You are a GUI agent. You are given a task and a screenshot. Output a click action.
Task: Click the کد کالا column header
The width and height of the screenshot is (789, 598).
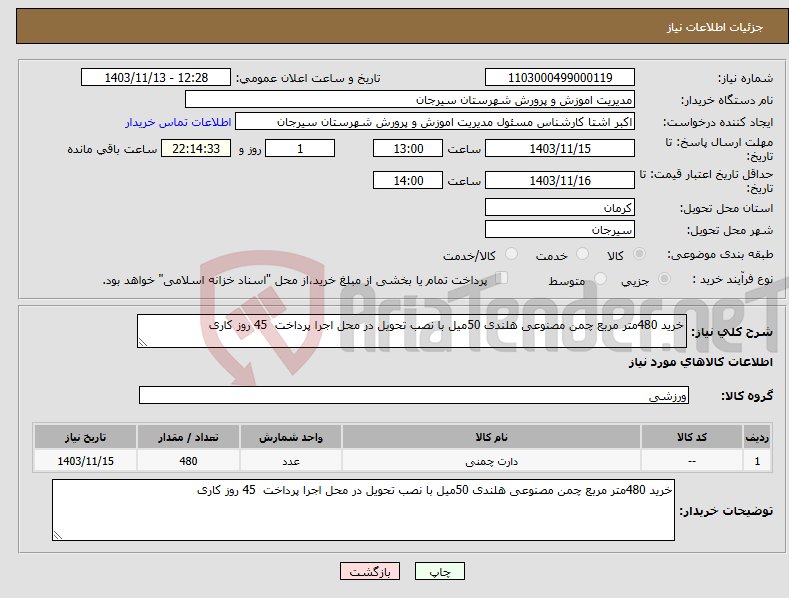point(692,437)
